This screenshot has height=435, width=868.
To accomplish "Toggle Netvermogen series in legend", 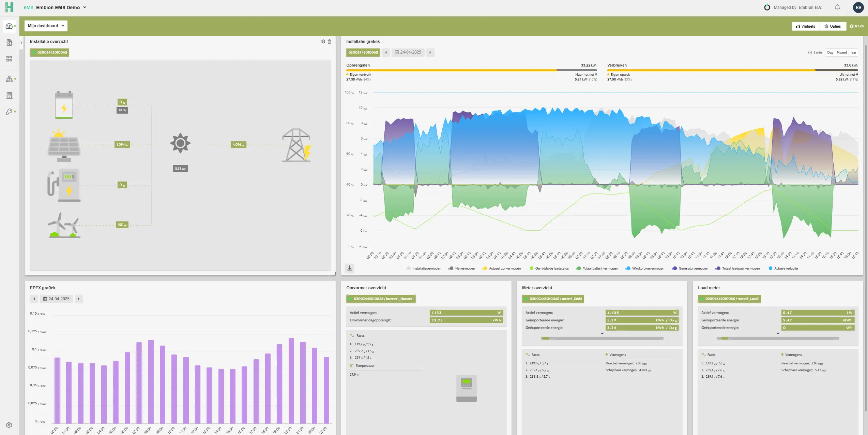I will [462, 269].
